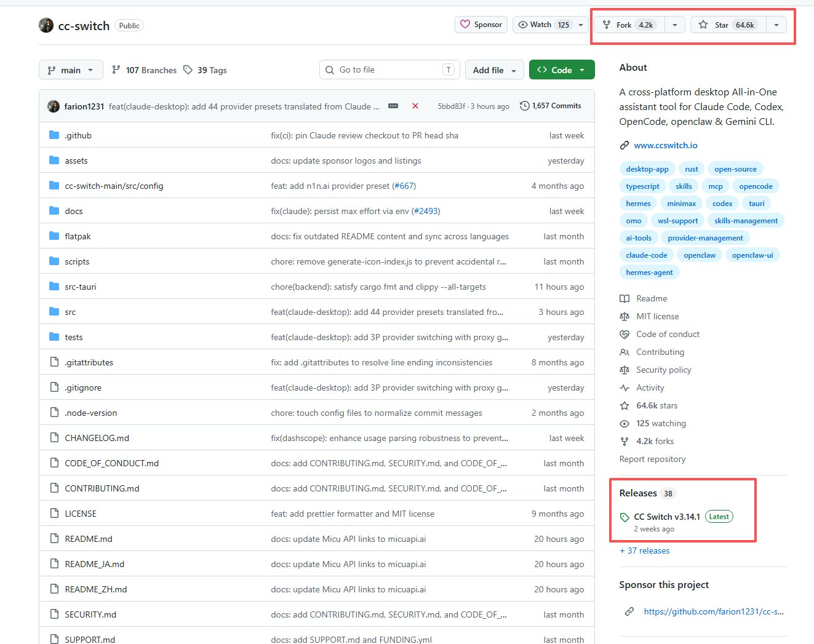
Task: Click the farion1231 avatar in commit bar
Action: [x=54, y=106]
